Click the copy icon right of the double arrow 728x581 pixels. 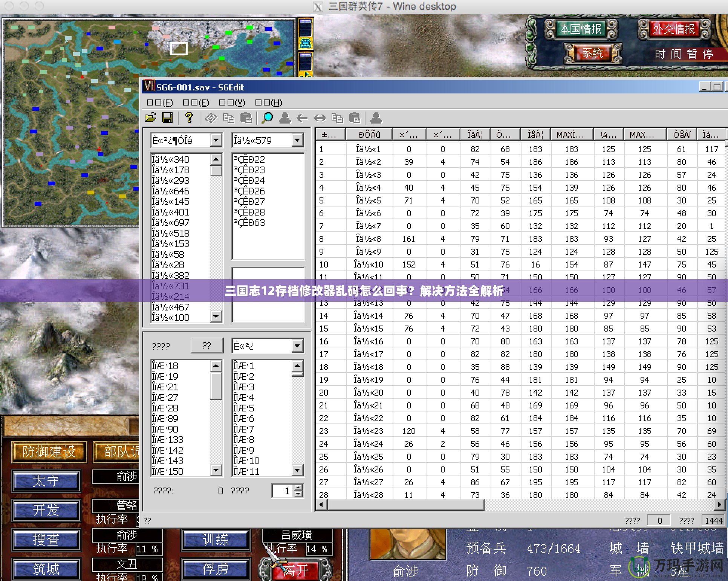(x=337, y=118)
